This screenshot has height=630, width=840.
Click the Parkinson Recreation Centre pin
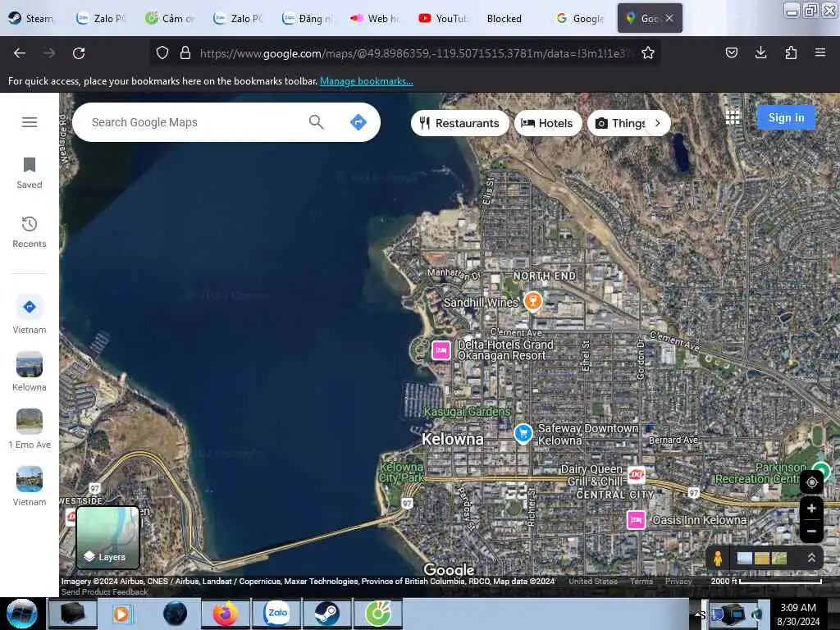821,472
